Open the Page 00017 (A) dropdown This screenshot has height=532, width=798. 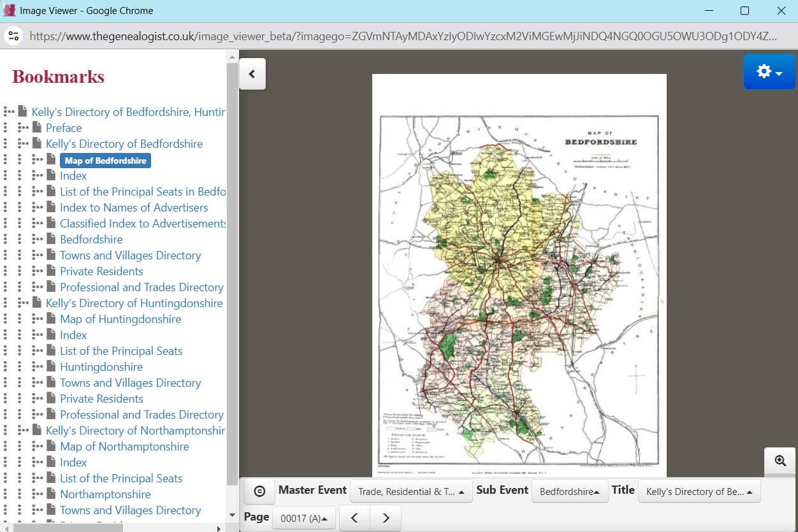303,518
